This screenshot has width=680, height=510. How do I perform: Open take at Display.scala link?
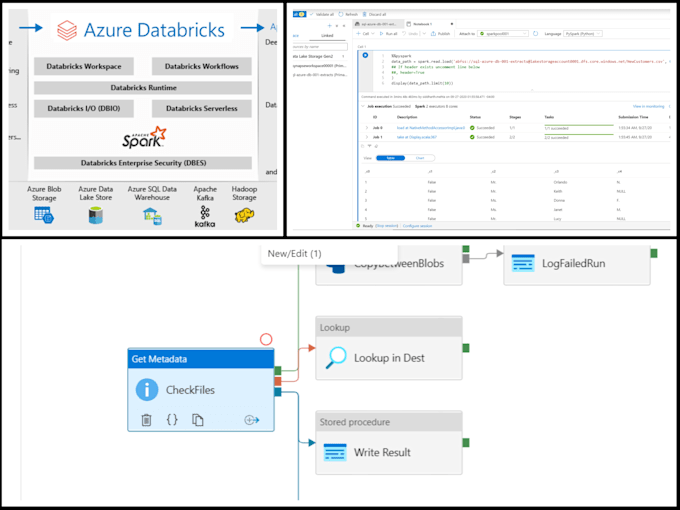tap(417, 137)
